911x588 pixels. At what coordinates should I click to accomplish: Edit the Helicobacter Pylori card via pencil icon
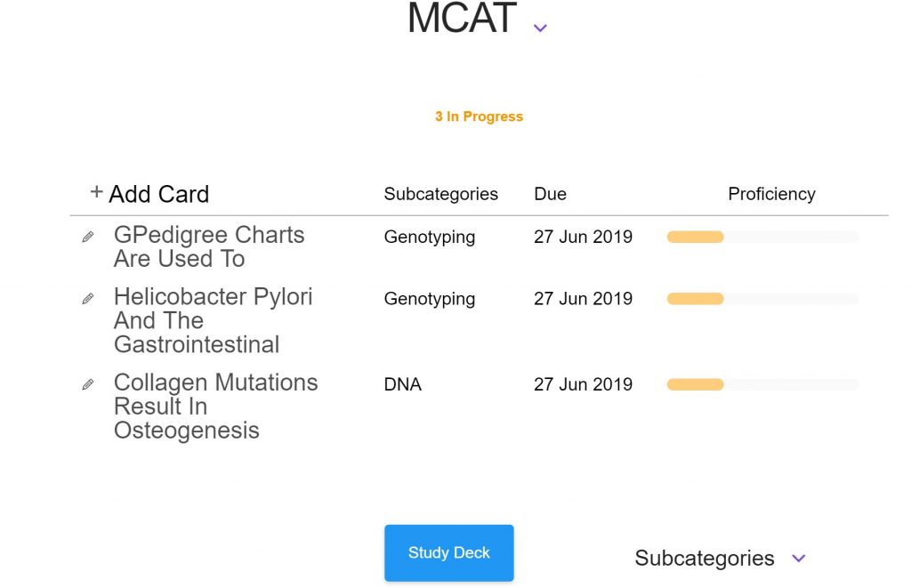88,299
